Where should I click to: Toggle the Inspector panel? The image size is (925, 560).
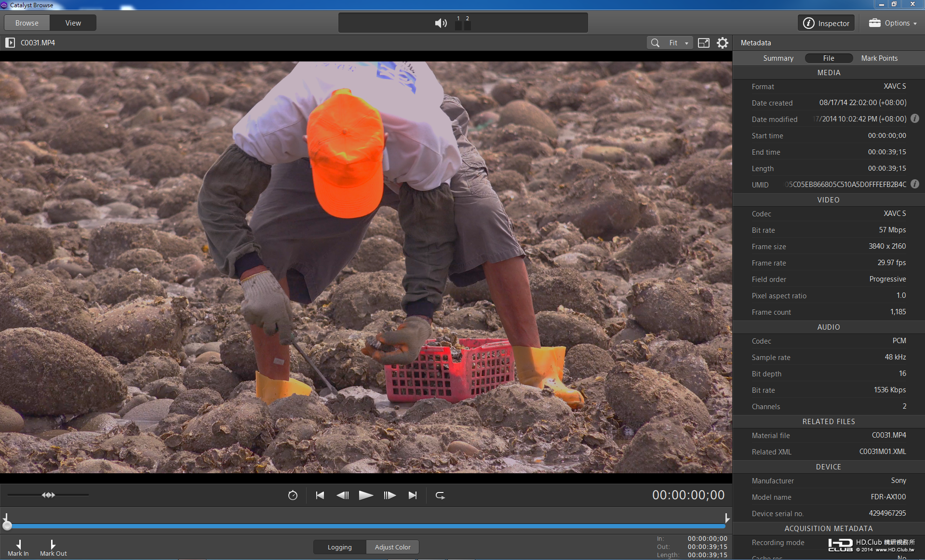tap(826, 23)
